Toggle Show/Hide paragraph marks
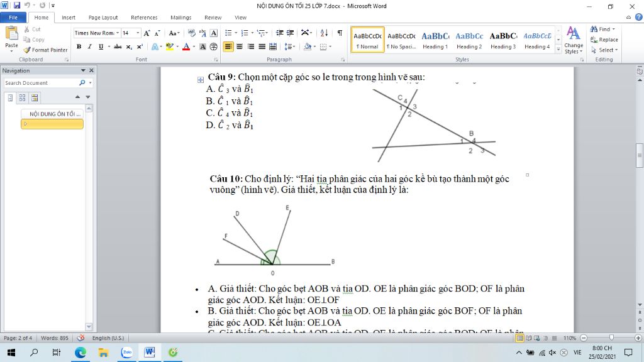The image size is (644, 362). click(x=340, y=33)
